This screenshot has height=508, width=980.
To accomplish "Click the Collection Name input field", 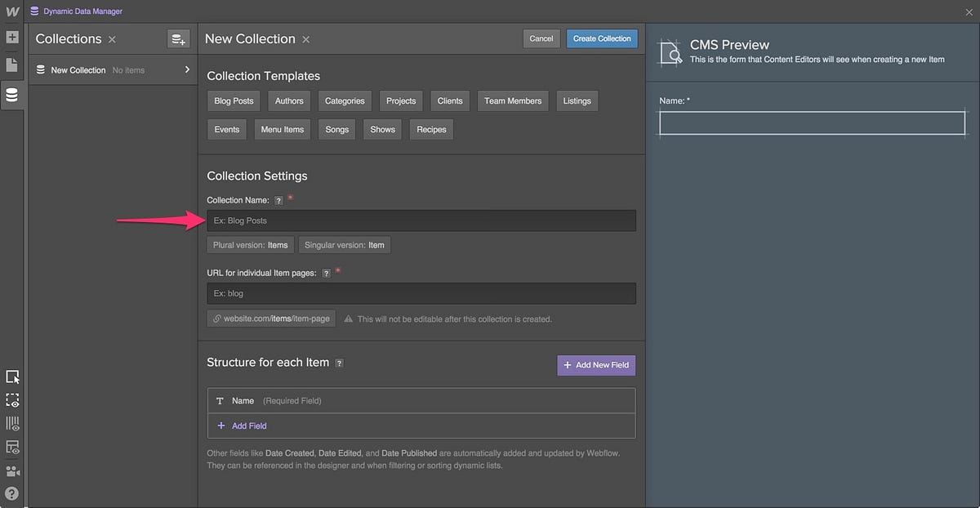I will pyautogui.click(x=421, y=221).
